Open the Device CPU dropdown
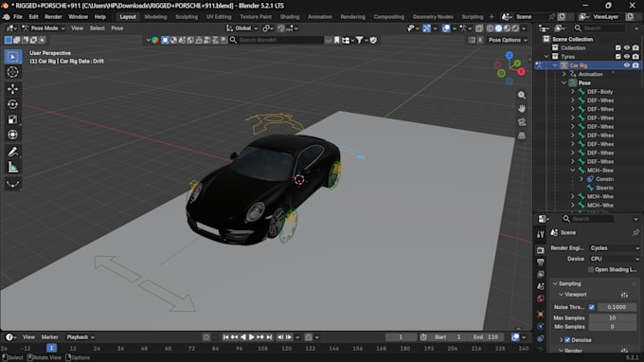Viewport: 644px width, 362px height. coord(615,259)
